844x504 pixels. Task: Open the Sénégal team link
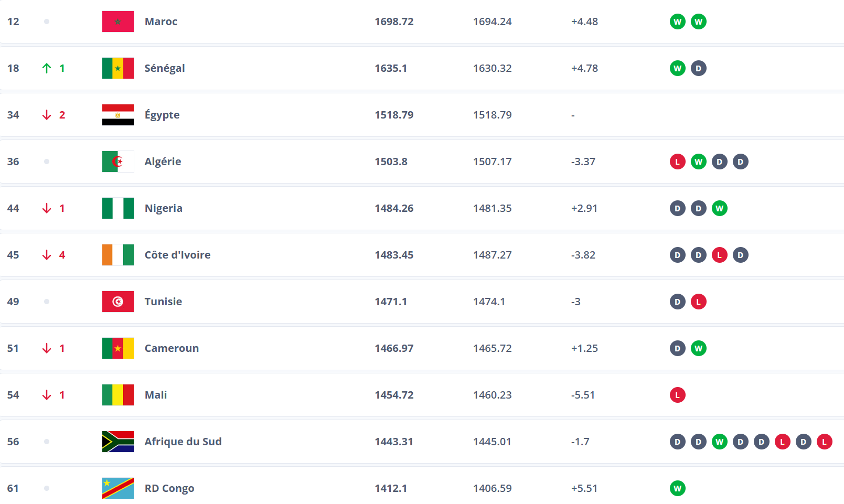165,68
